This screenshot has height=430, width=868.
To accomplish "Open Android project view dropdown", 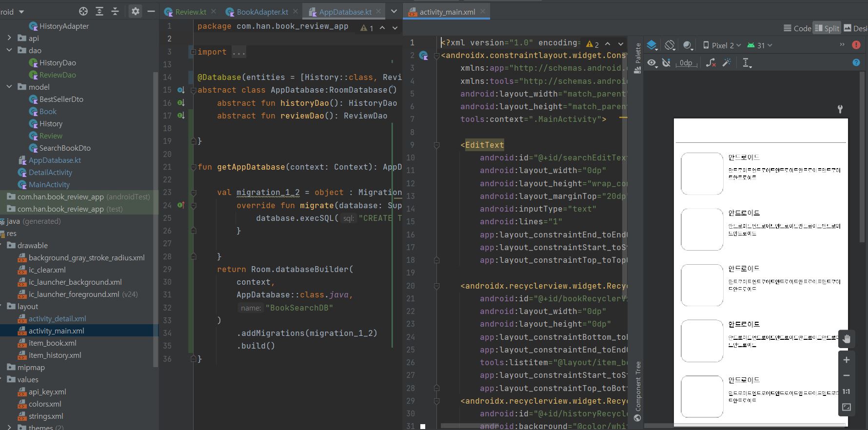I will (x=13, y=11).
